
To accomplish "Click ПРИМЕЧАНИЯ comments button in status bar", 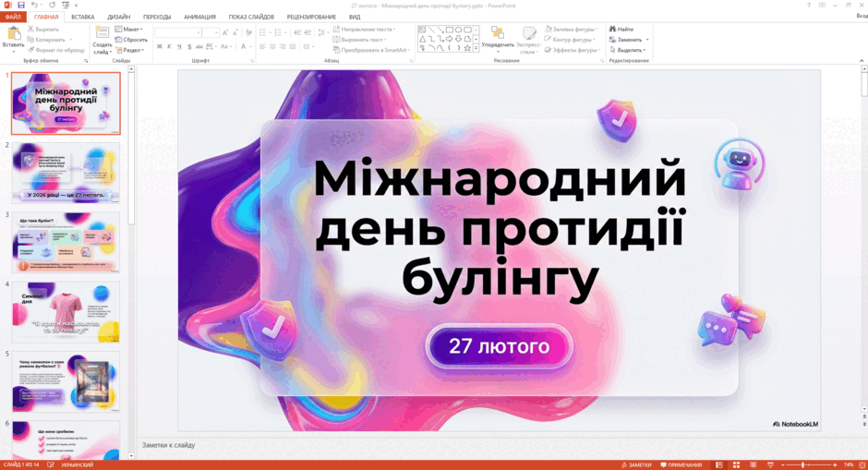I will click(681, 465).
